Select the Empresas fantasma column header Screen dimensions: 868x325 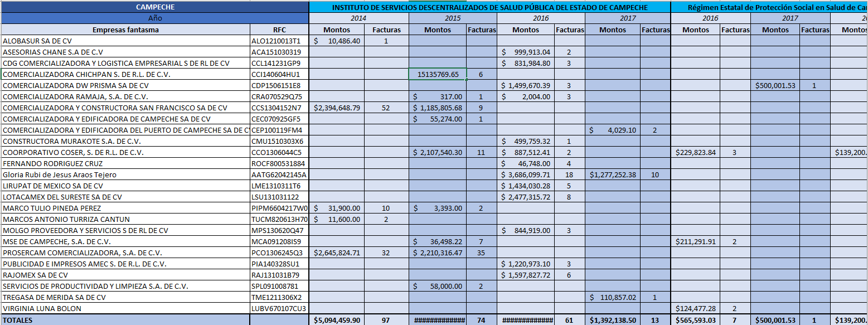pos(125,30)
